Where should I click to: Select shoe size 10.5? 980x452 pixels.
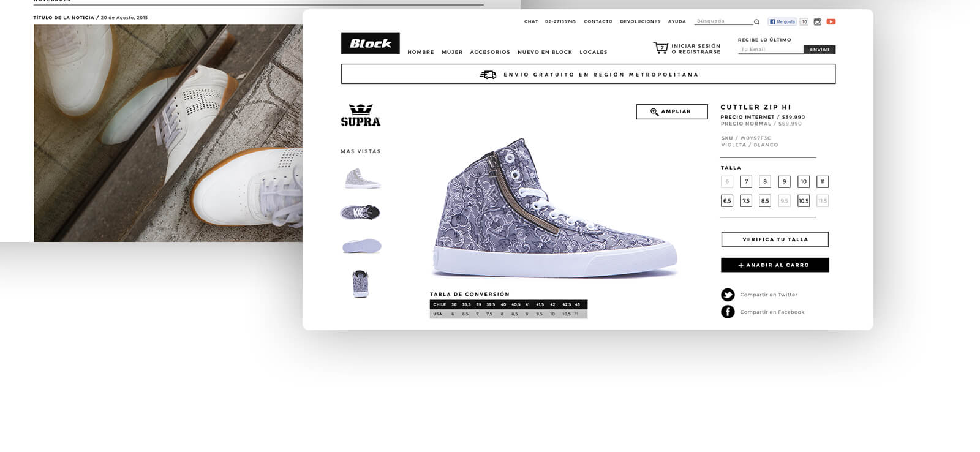click(x=804, y=200)
